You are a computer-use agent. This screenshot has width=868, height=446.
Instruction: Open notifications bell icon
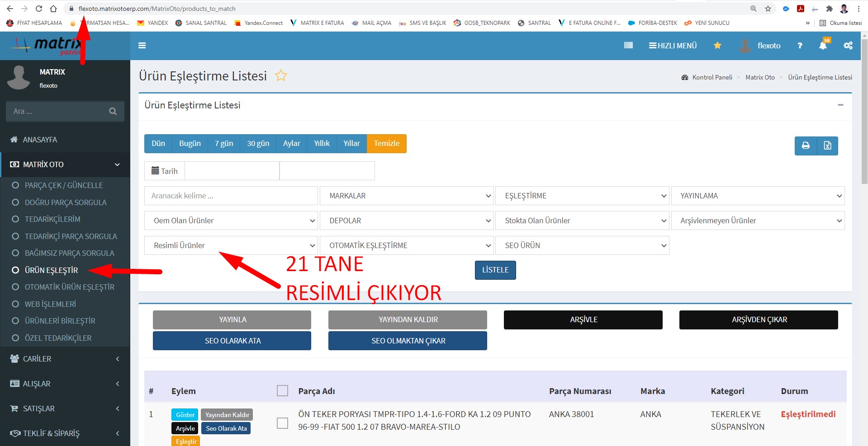point(823,46)
